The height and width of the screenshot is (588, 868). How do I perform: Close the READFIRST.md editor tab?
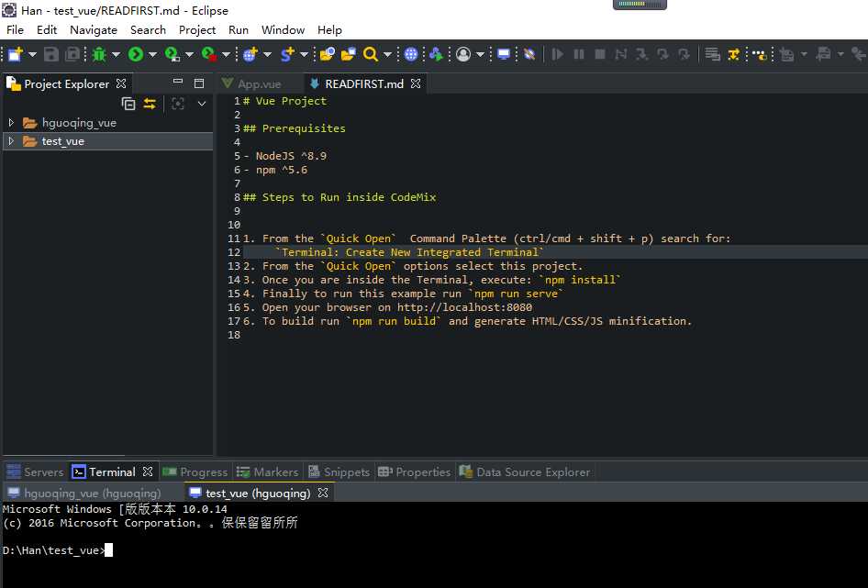coord(416,83)
